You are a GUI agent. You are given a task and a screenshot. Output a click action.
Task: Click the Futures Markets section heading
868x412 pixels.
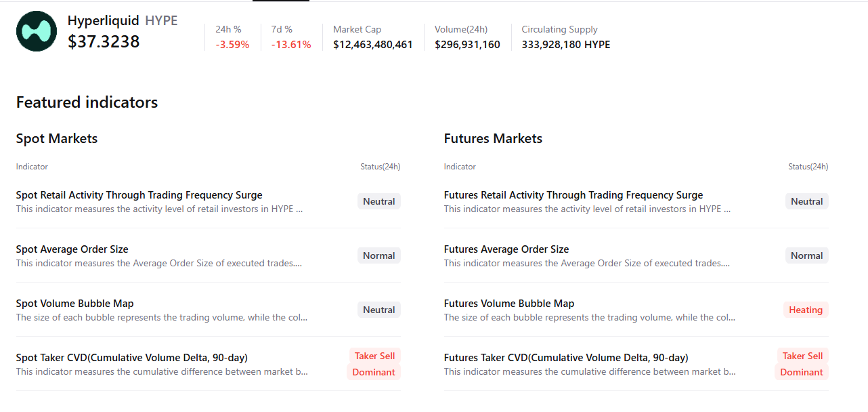coord(493,139)
